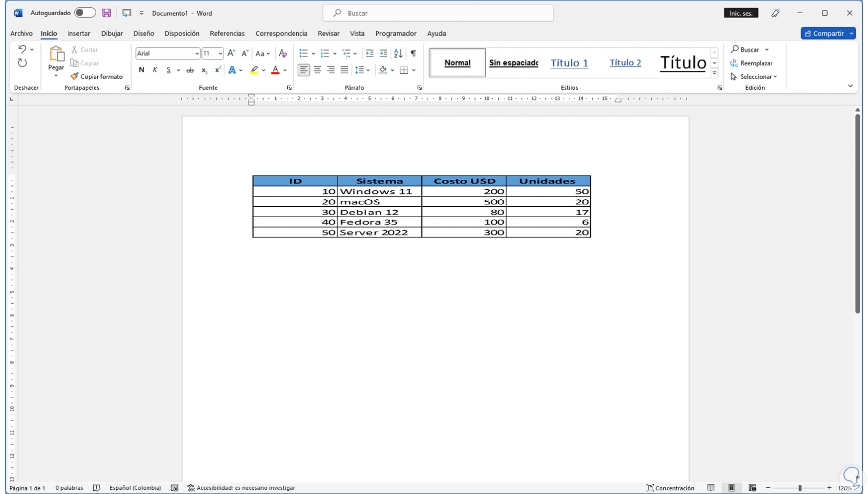Decrease font size with the smaller A icon
The height and width of the screenshot is (494, 868).
pyautogui.click(x=245, y=53)
